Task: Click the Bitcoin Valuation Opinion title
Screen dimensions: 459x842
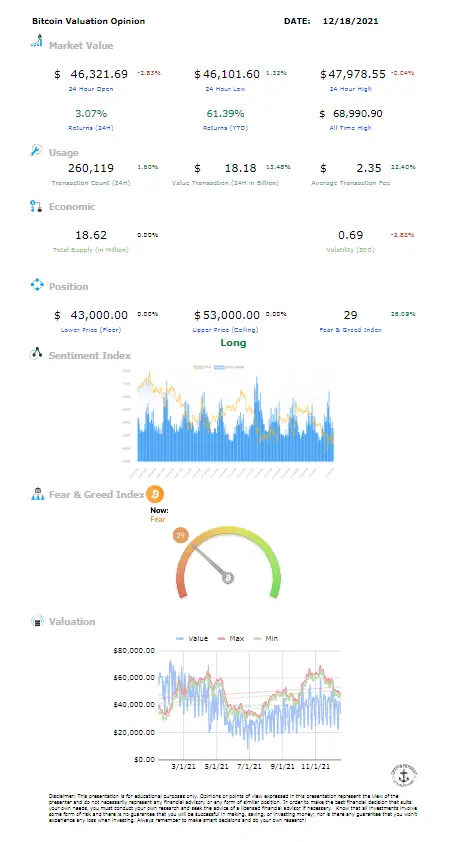Action: coord(89,21)
